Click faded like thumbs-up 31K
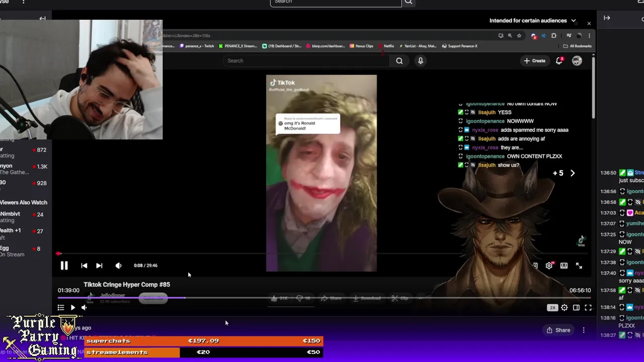 (279, 298)
